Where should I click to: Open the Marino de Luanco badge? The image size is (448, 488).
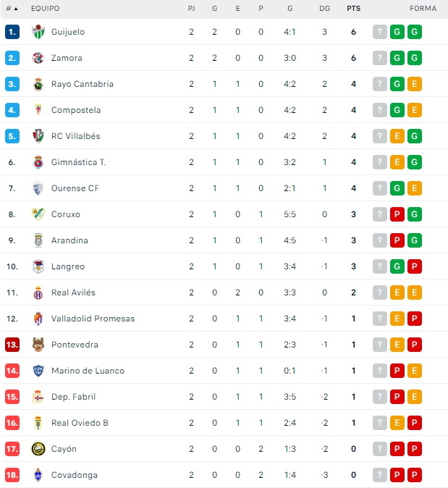click(38, 371)
